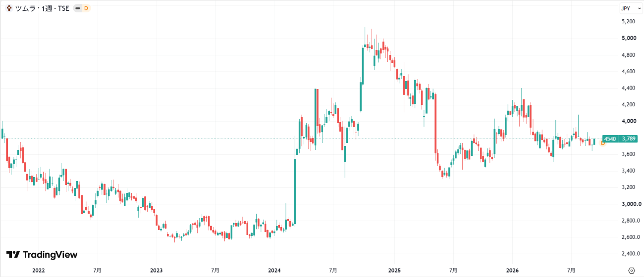Click the TradingView logo
The image size is (644, 277).
[42, 255]
